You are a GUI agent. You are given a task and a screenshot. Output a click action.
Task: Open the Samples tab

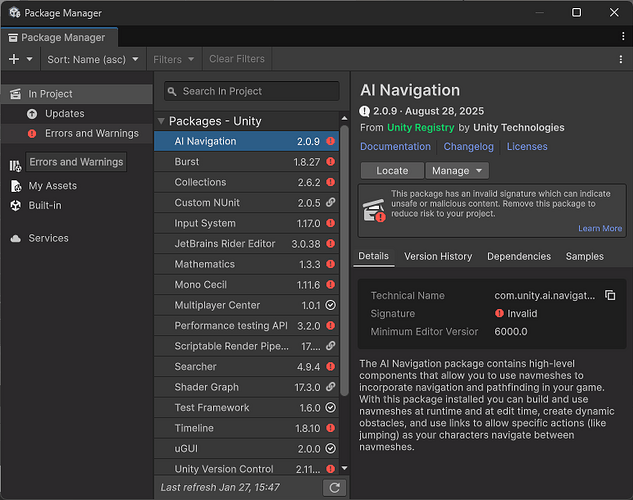(x=584, y=256)
